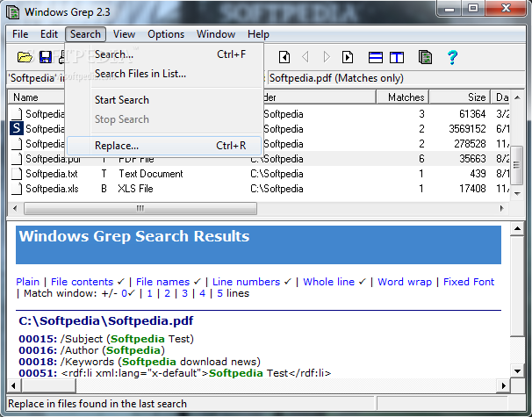Image resolution: width=532 pixels, height=417 pixels.
Task: Click match line number 00051
Action: point(38,373)
